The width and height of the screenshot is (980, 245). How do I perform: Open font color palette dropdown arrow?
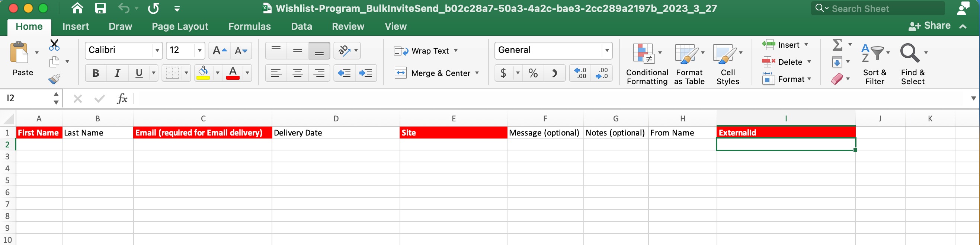(x=247, y=73)
